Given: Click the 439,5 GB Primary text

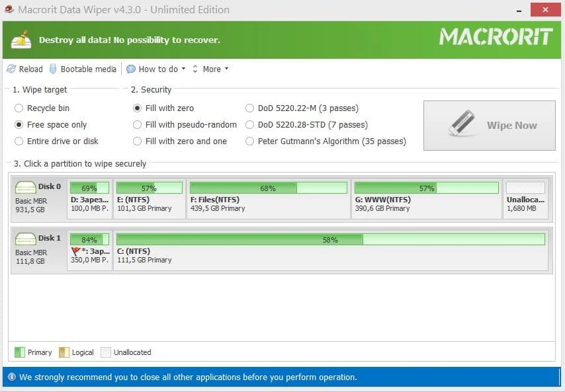Looking at the screenshot, I should [218, 208].
